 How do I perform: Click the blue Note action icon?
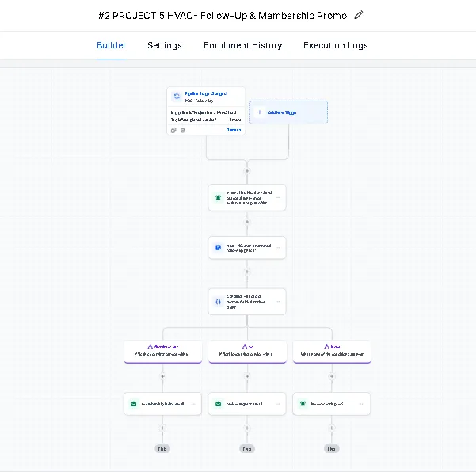[x=218, y=248]
